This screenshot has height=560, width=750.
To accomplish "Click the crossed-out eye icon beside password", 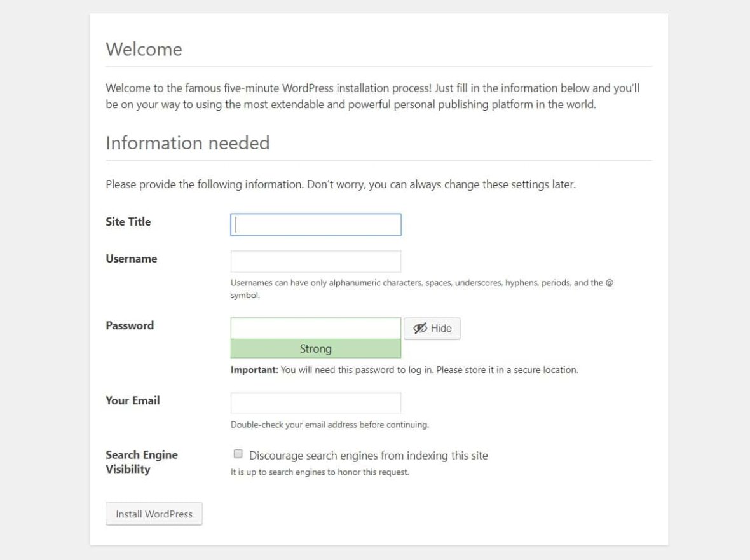I will [420, 329].
